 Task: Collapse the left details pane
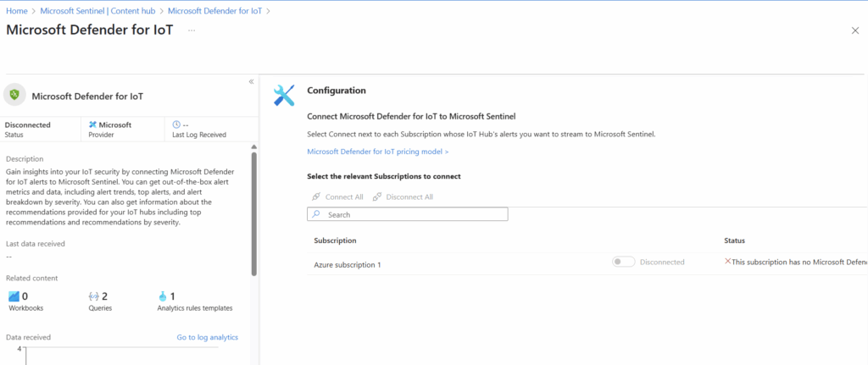click(x=251, y=82)
